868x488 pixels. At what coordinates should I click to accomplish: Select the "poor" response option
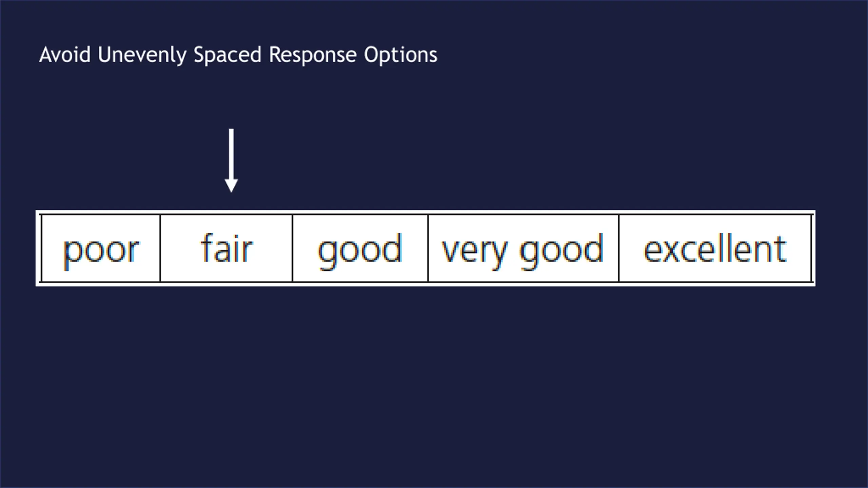(x=101, y=248)
